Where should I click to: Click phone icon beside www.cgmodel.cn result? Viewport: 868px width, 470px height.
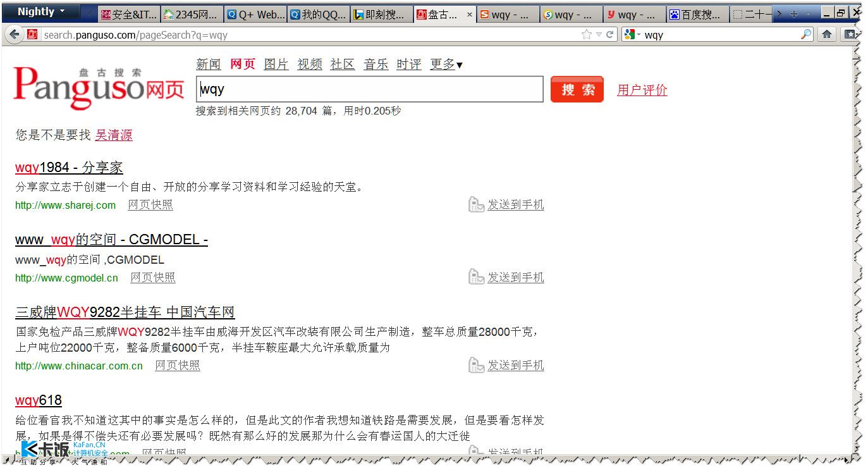(x=476, y=277)
